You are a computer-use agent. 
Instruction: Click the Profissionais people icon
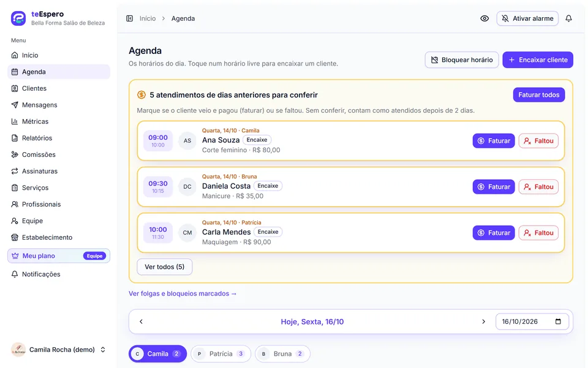coord(15,204)
